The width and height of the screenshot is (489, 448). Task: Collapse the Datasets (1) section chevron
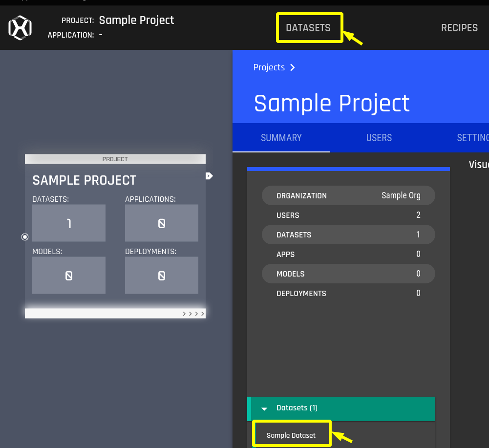(x=264, y=408)
